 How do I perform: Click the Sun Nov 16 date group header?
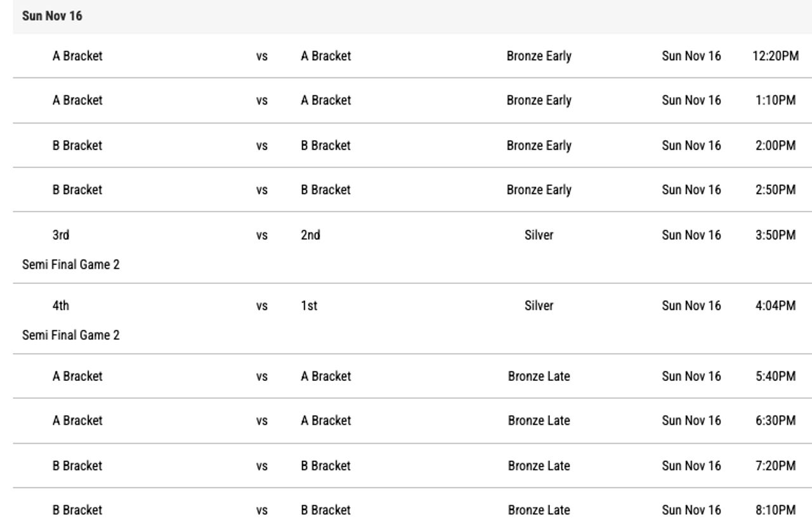coord(52,16)
